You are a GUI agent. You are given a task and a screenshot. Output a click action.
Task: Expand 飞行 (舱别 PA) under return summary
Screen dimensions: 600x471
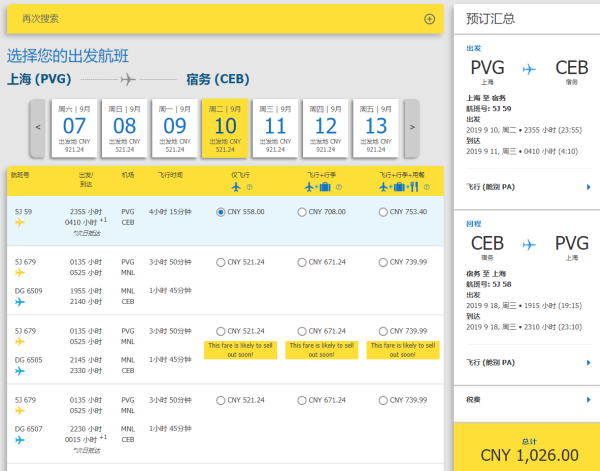pos(588,362)
